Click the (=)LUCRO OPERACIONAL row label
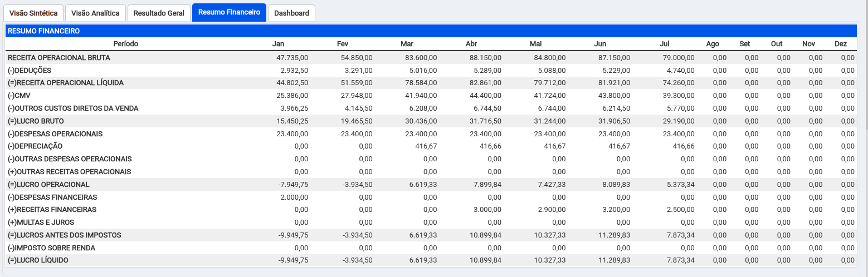The width and height of the screenshot is (868, 277). [x=48, y=185]
